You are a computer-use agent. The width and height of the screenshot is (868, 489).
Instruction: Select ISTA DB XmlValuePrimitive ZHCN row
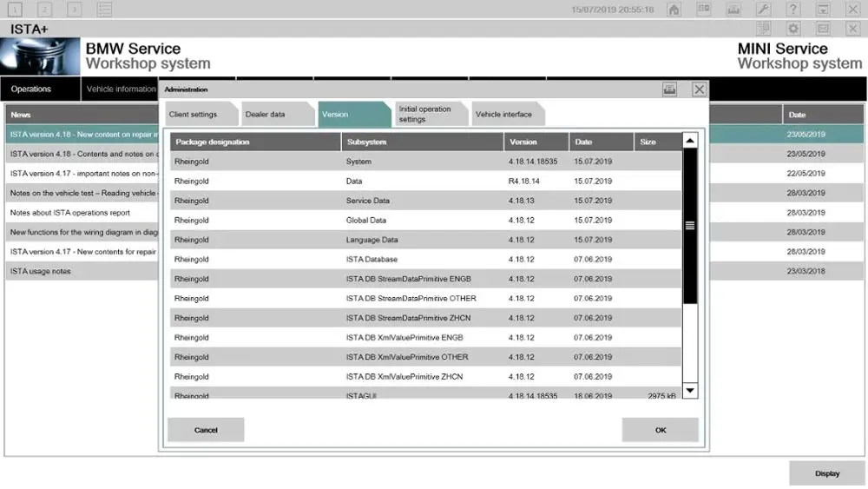pyautogui.click(x=425, y=377)
